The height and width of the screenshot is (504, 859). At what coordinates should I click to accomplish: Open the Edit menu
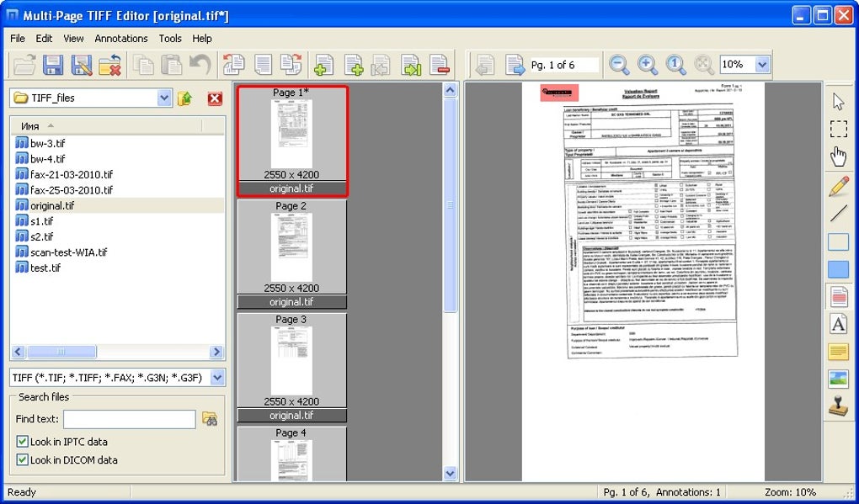coord(44,39)
